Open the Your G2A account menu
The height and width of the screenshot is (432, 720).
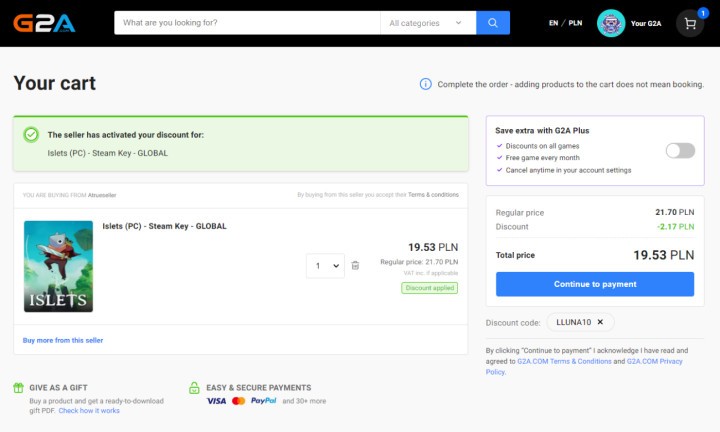click(x=646, y=23)
